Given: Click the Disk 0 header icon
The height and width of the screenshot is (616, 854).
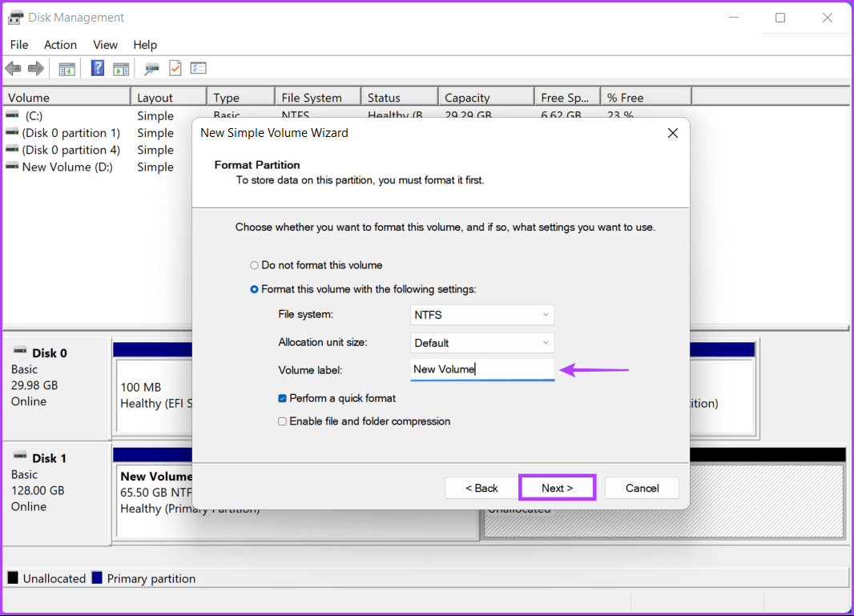Looking at the screenshot, I should (x=20, y=350).
